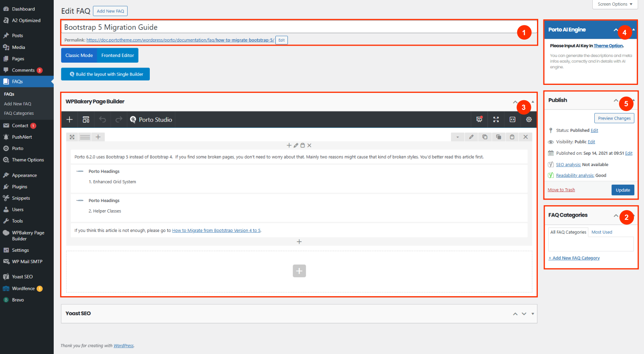The image size is (644, 354).
Task: Open the Frontend Editor
Action: click(x=117, y=55)
